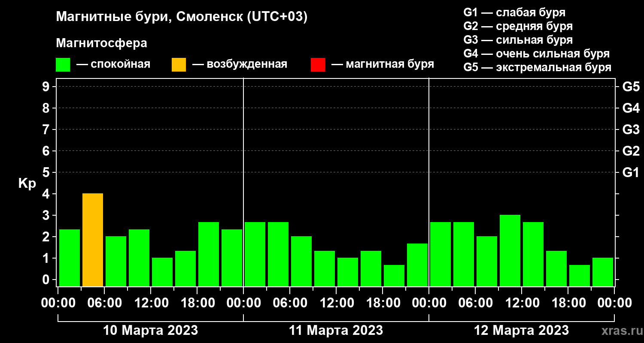Click the '7' value on the Kp axis
The image size is (644, 343).
click(x=47, y=129)
